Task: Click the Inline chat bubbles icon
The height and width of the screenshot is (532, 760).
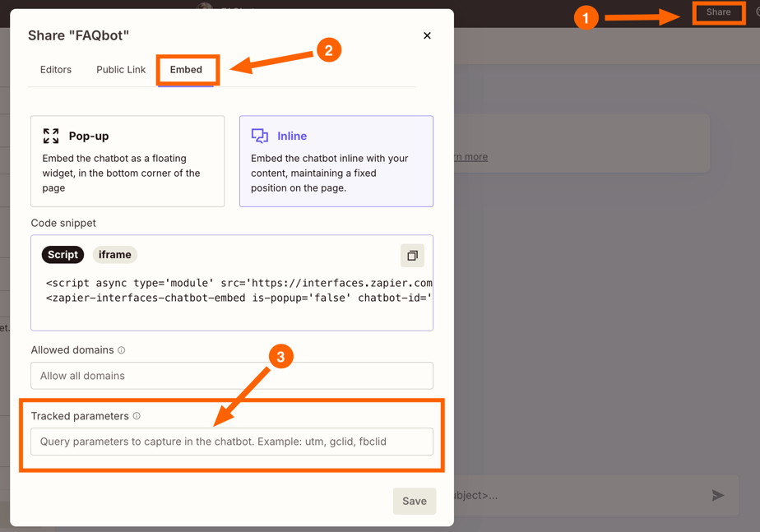Action: click(x=260, y=136)
